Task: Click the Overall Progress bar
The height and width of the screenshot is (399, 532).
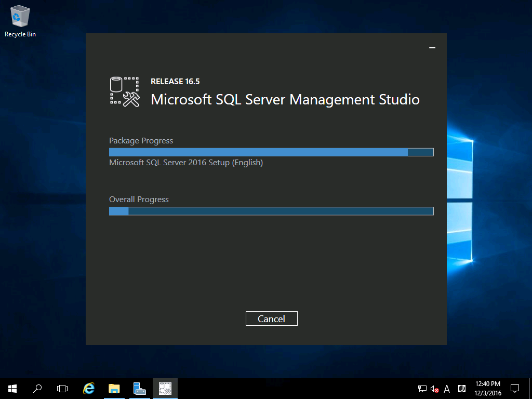Action: click(271, 211)
